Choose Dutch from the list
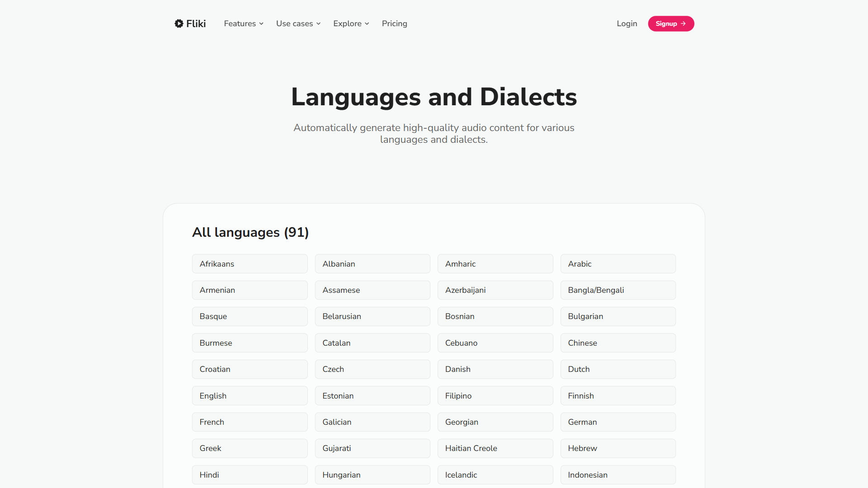Viewport: 868px width, 488px height. click(618, 369)
